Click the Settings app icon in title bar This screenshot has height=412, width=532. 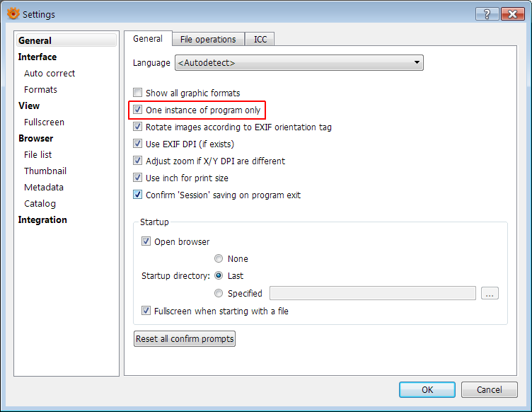point(13,13)
